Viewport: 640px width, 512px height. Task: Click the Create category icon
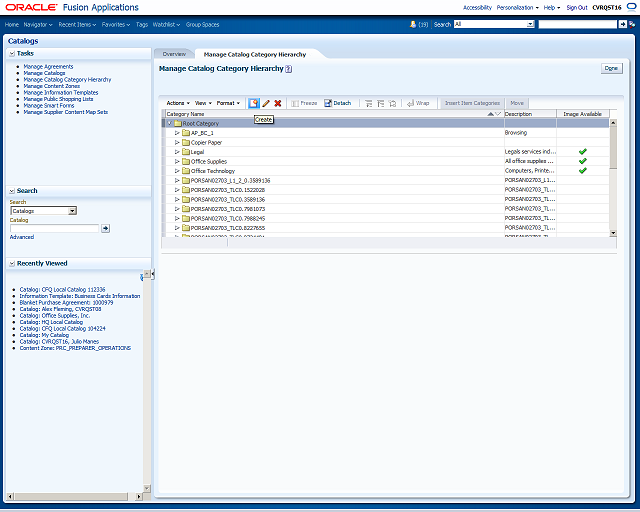point(254,103)
